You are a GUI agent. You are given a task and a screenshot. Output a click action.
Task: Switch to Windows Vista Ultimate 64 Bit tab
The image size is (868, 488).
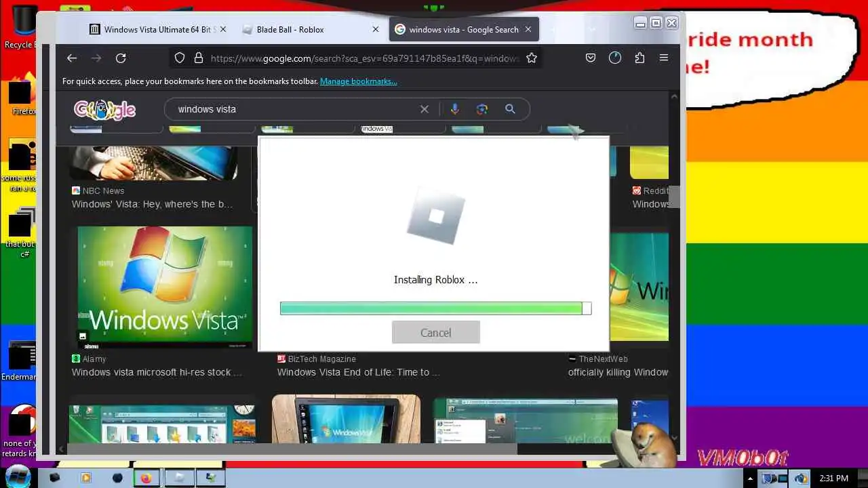pos(159,30)
